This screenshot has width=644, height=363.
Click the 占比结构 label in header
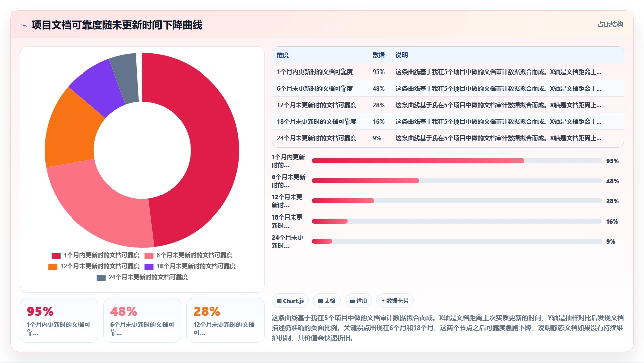610,24
